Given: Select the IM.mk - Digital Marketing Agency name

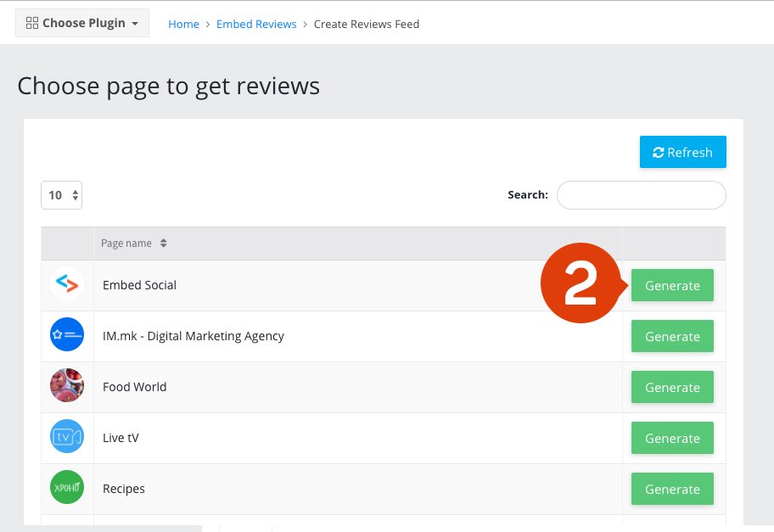Looking at the screenshot, I should (x=193, y=336).
